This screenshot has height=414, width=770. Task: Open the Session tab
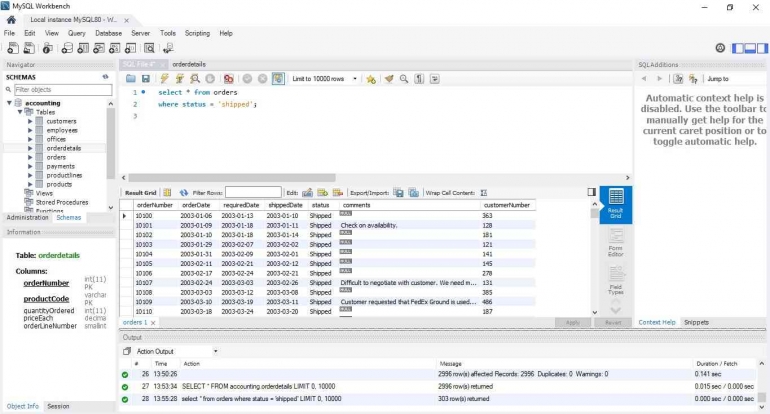point(58,407)
